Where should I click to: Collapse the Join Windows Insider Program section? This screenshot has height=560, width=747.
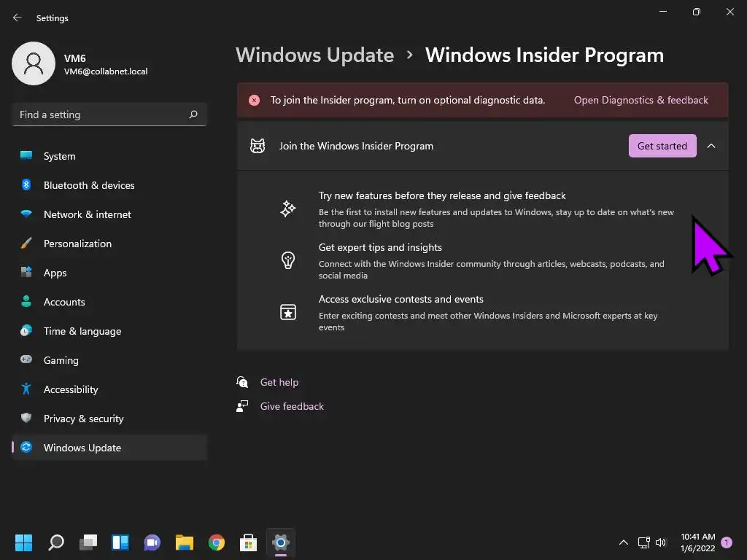[711, 146]
